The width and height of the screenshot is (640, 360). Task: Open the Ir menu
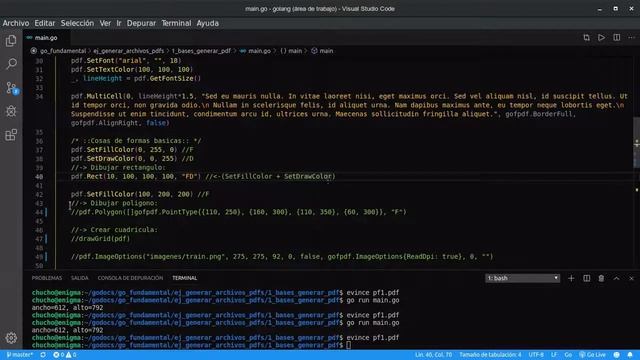[119, 23]
